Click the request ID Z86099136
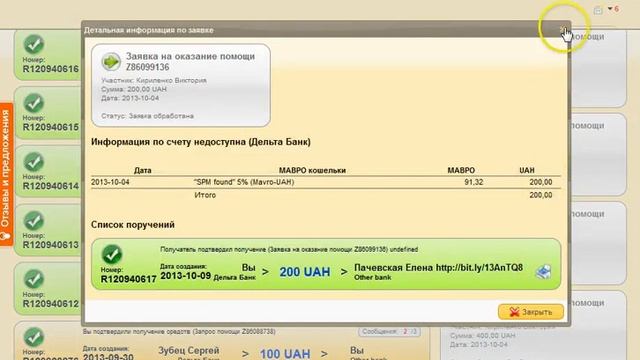This screenshot has width=640, height=360. pyautogui.click(x=147, y=67)
